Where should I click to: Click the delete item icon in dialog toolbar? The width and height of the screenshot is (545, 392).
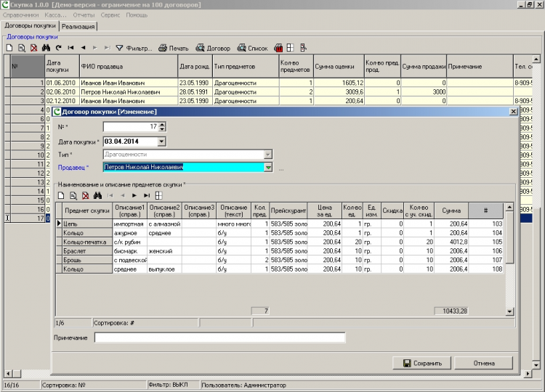click(84, 195)
